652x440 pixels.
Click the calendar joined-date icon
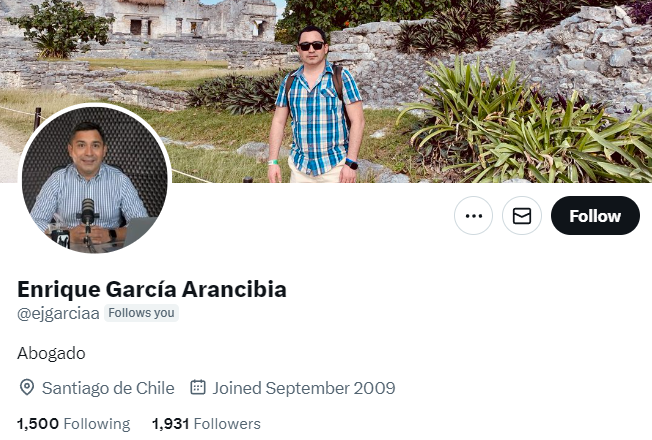click(198, 387)
